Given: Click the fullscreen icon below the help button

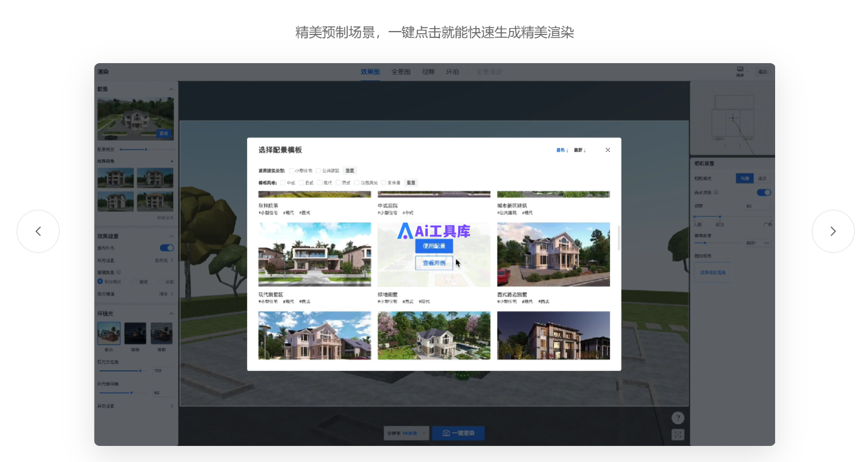Looking at the screenshot, I should pos(678,434).
